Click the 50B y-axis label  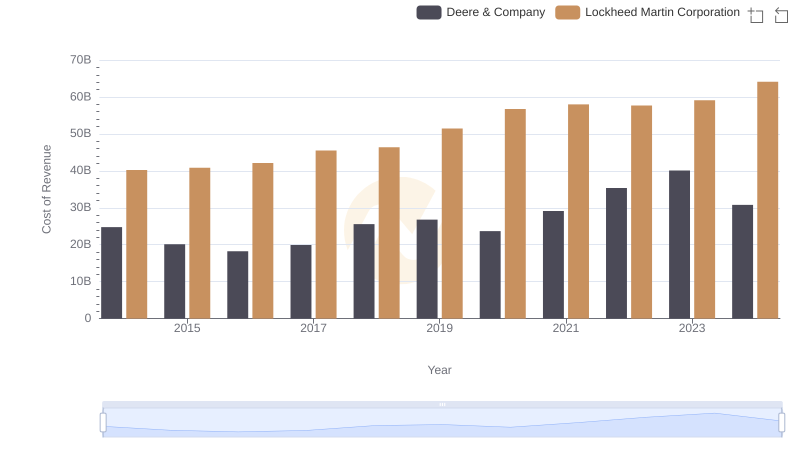point(81,133)
